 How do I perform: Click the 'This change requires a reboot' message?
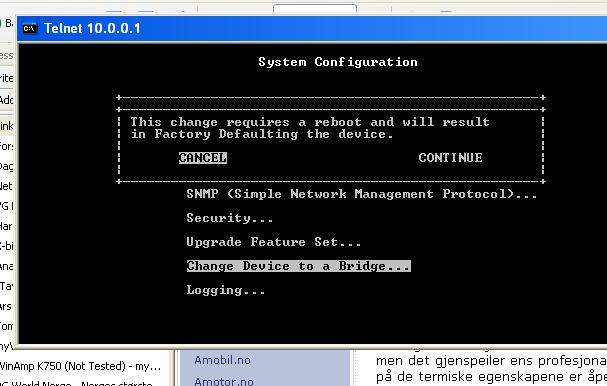[310, 122]
